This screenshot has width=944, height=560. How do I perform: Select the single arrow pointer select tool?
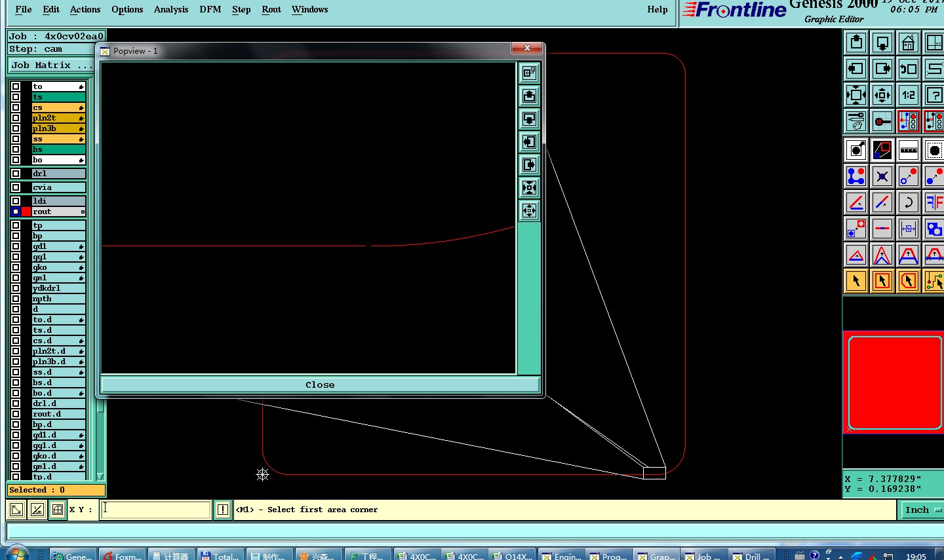(856, 281)
